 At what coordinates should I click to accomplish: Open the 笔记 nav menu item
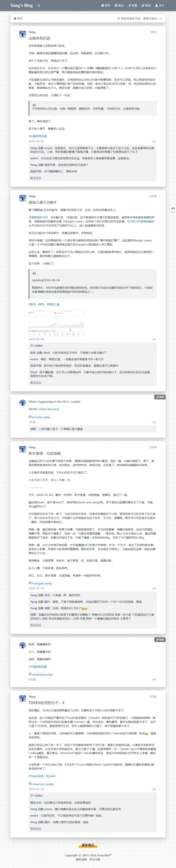click(x=119, y=5)
